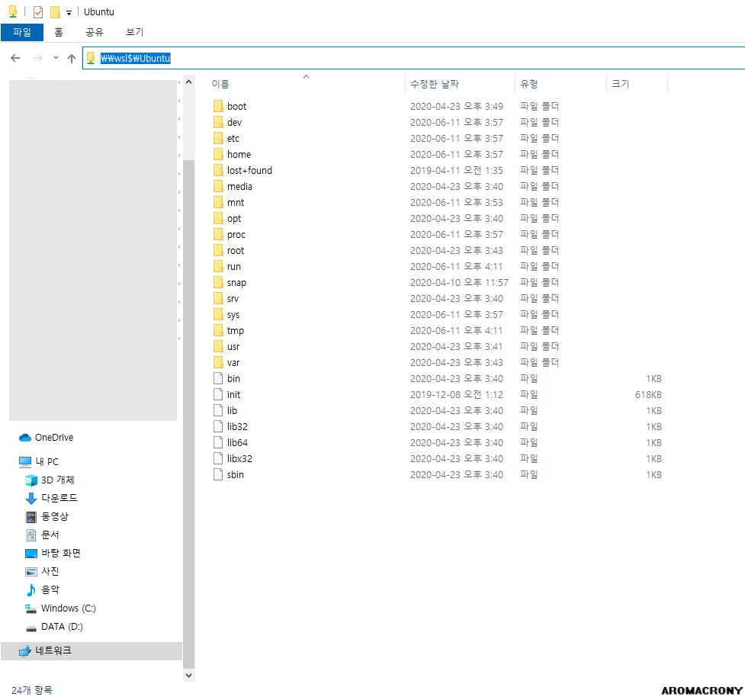Click the 음악 music note icon
Image resolution: width=745 pixels, height=700 pixels.
[x=31, y=590]
